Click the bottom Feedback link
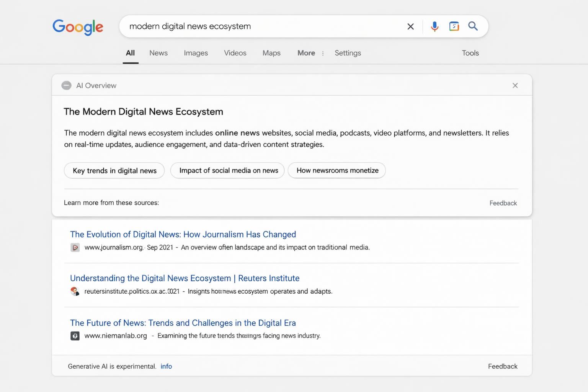Screen dimensions: 588x392 click(503, 366)
